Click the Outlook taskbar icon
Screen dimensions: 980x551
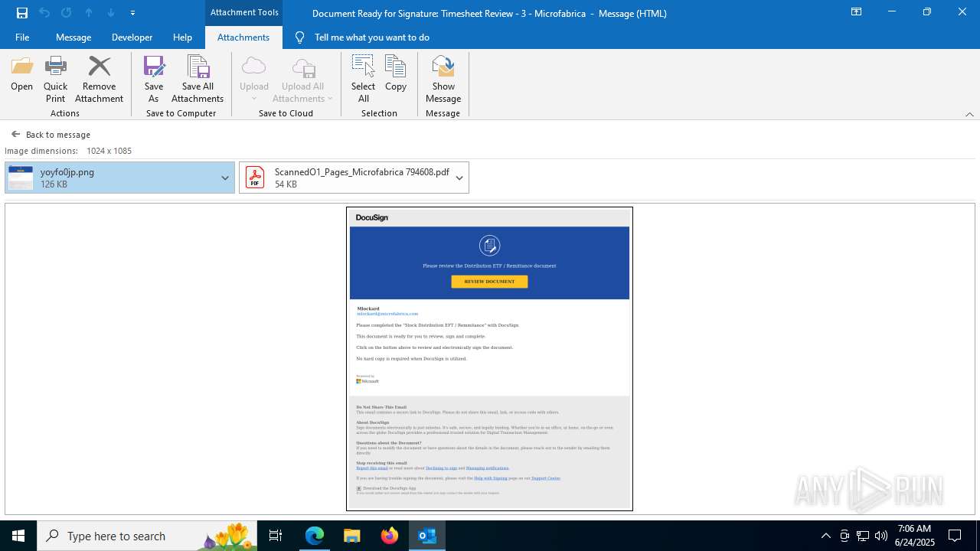click(427, 536)
